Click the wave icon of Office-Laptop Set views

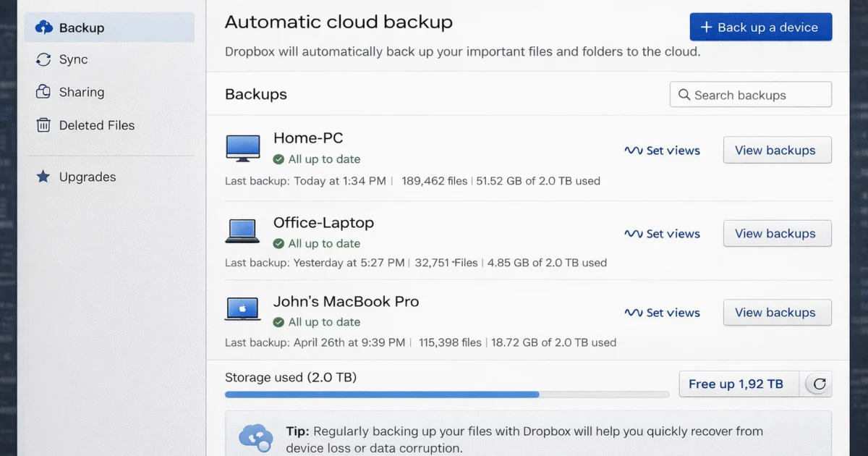634,234
